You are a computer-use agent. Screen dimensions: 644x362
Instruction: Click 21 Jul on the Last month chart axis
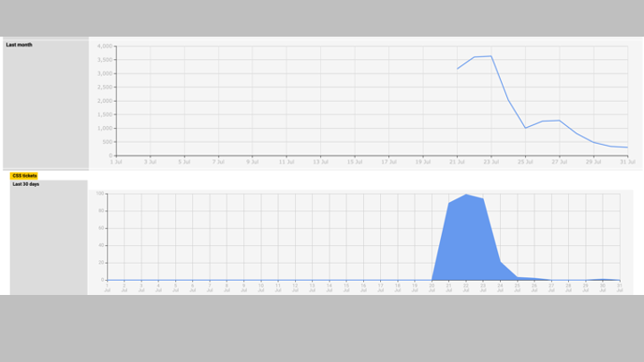457,162
